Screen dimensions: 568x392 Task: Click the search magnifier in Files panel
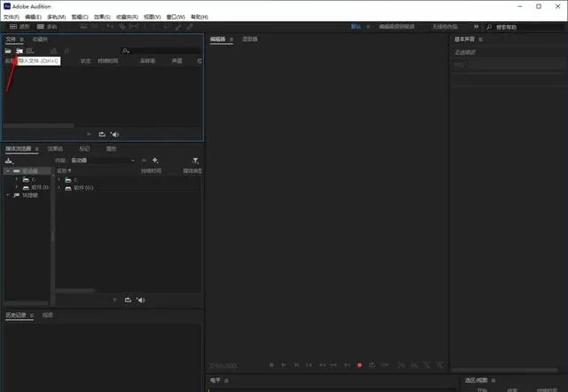[125, 51]
